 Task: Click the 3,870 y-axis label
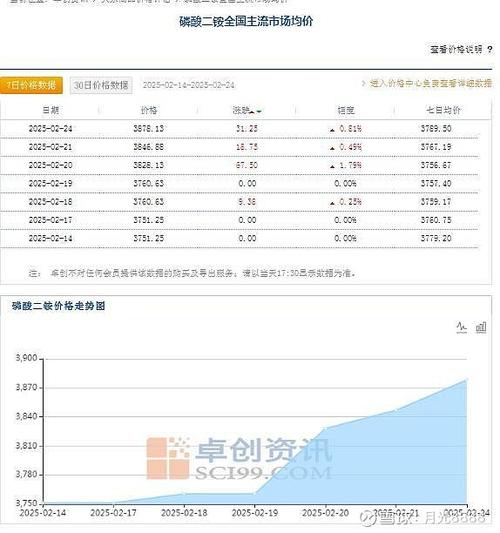27,387
